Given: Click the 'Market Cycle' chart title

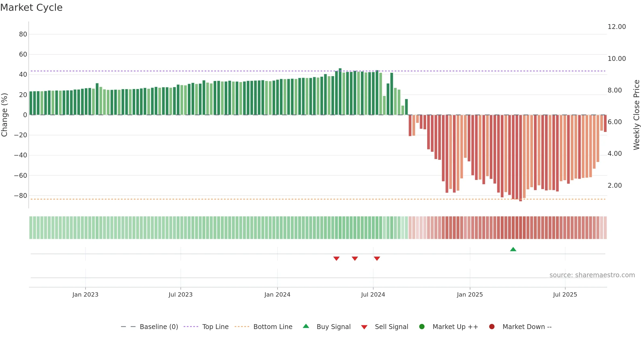Looking at the screenshot, I should (x=31, y=8).
